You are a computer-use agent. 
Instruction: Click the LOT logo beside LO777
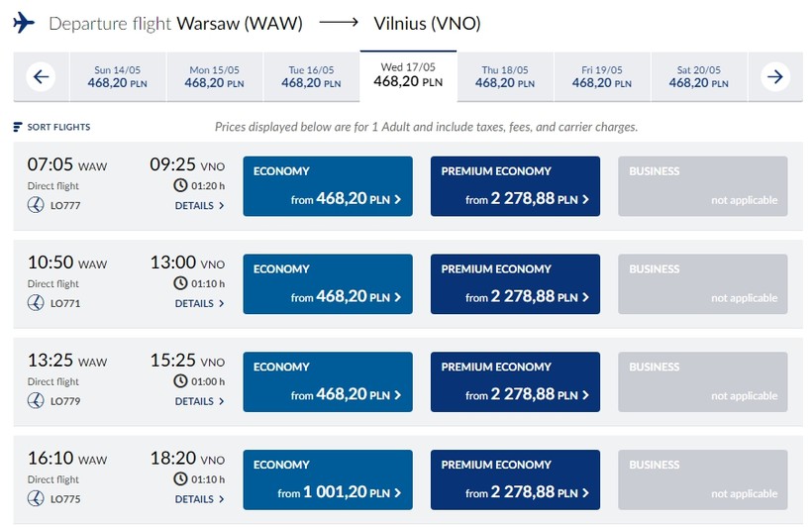tap(37, 205)
